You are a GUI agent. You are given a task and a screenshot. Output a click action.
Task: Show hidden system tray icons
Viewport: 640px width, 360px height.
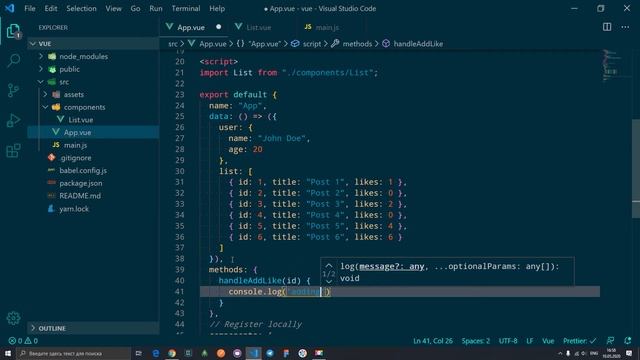point(560,353)
